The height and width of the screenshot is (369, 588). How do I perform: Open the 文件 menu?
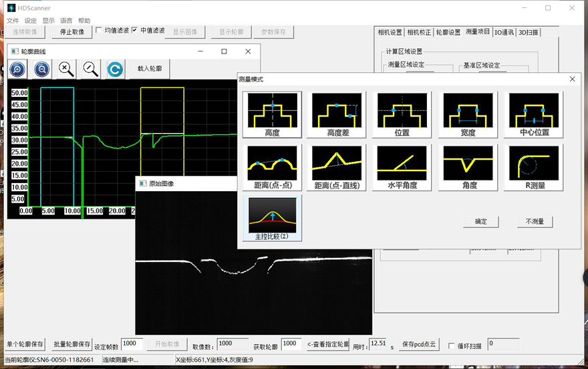coord(13,21)
